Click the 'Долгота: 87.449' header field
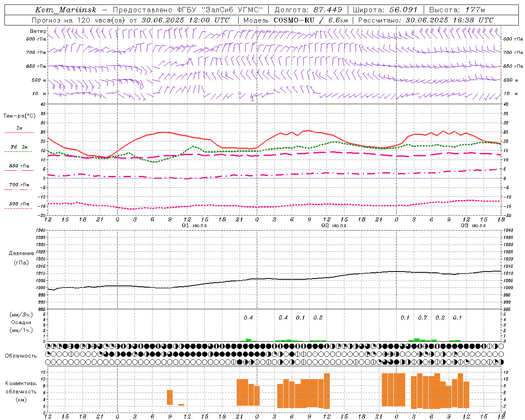The height and width of the screenshot is (420, 525). point(308,10)
